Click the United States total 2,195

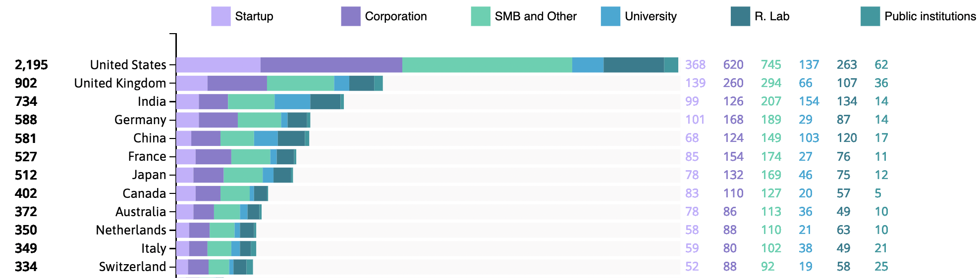pos(31,65)
